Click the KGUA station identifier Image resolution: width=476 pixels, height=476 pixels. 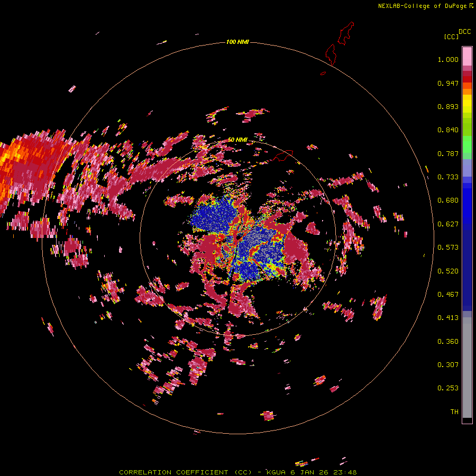pyautogui.click(x=276, y=472)
